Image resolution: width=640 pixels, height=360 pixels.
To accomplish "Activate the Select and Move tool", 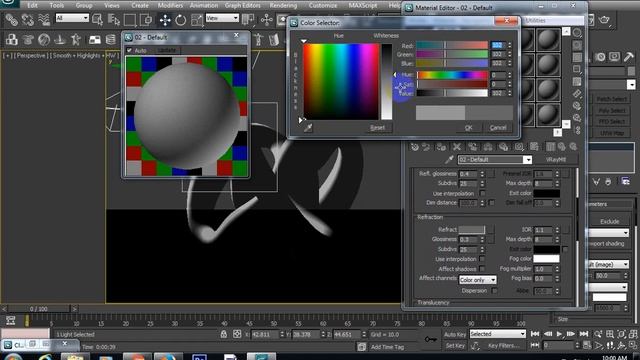I will pos(165,19).
